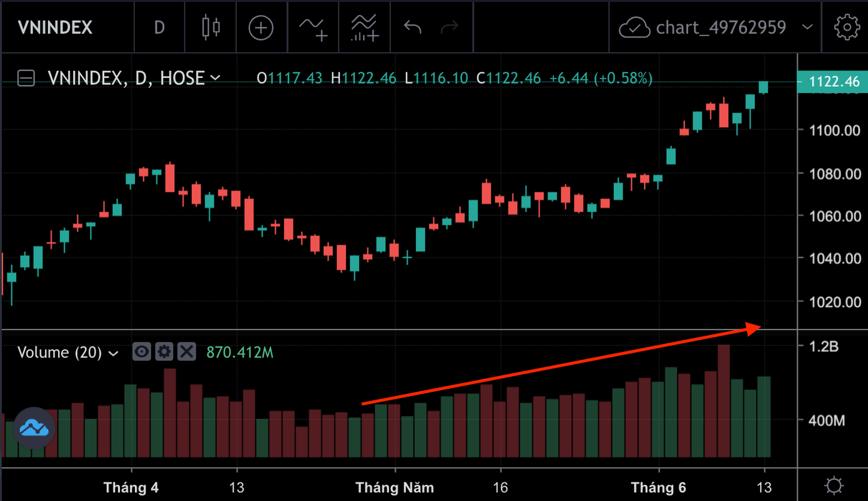Image resolution: width=868 pixels, height=501 pixels.
Task: Change the D timeframe interval
Action: [159, 27]
